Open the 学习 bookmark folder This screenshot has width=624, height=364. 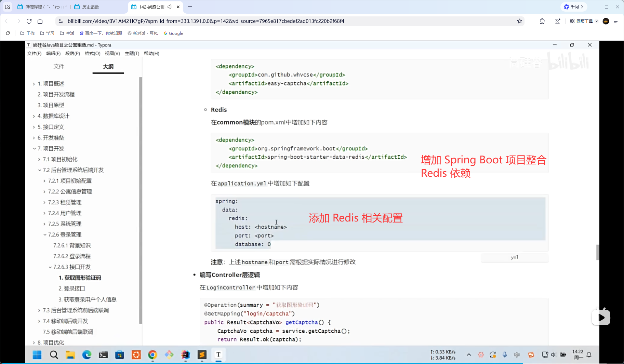[x=47, y=33]
